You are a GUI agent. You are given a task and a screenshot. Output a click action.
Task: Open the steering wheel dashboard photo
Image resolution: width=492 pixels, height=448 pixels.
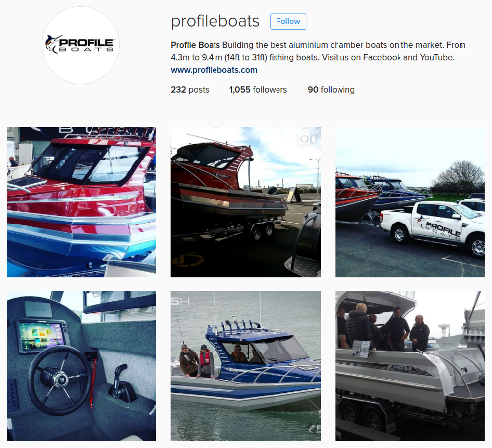coord(82,366)
